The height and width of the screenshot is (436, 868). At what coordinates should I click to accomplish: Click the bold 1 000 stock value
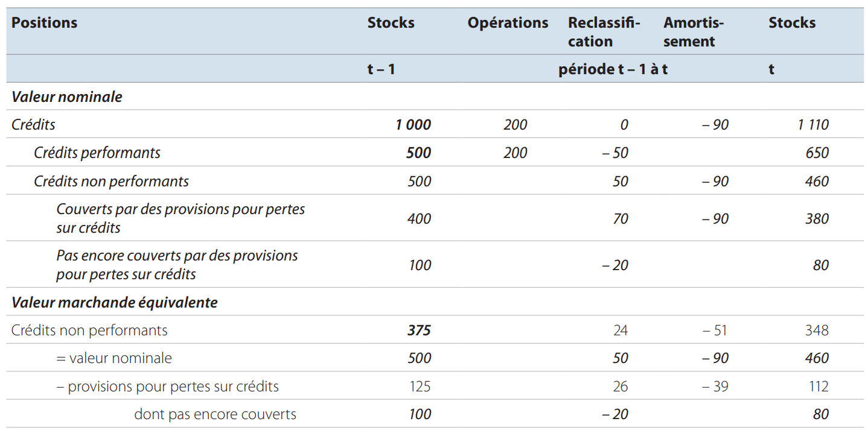413,125
